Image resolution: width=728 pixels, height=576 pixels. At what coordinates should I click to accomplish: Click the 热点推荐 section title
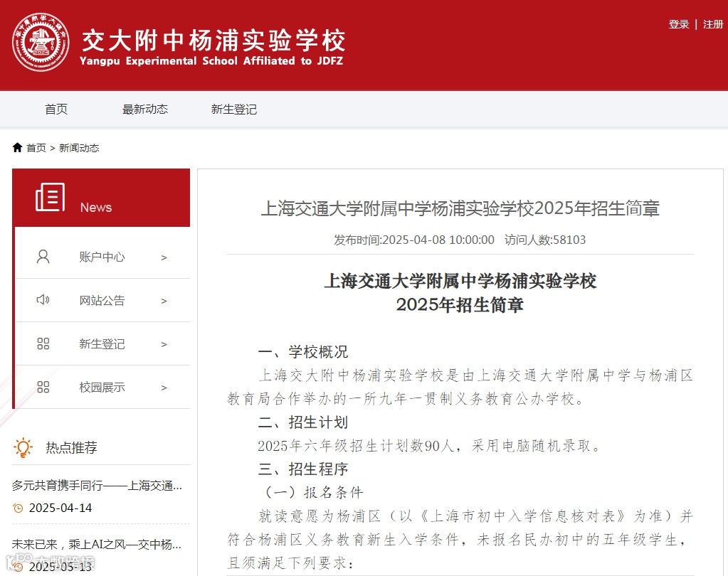[71, 447]
